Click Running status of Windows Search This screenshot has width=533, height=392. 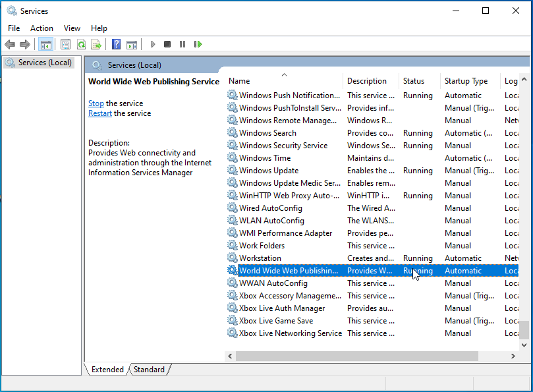click(418, 133)
